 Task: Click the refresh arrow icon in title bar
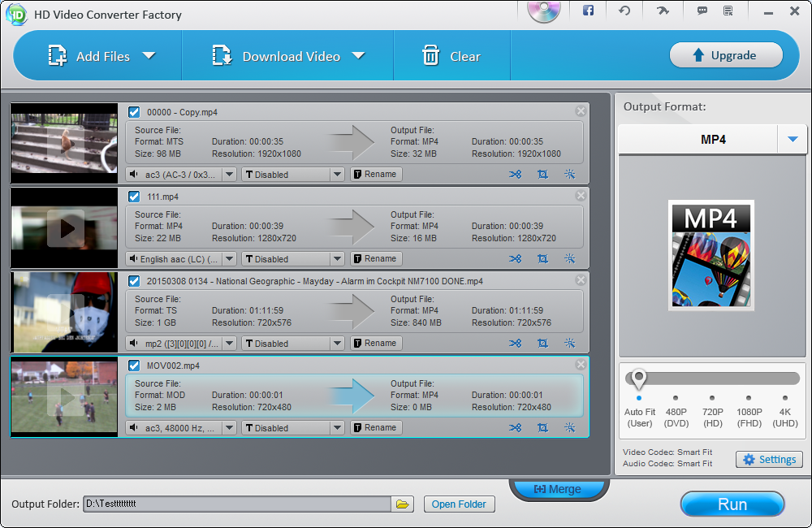(624, 11)
